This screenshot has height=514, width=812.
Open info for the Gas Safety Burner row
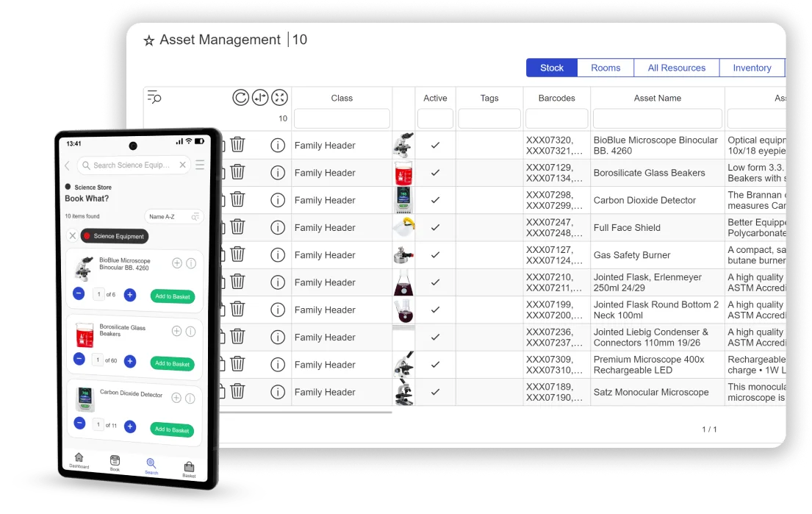(x=278, y=255)
